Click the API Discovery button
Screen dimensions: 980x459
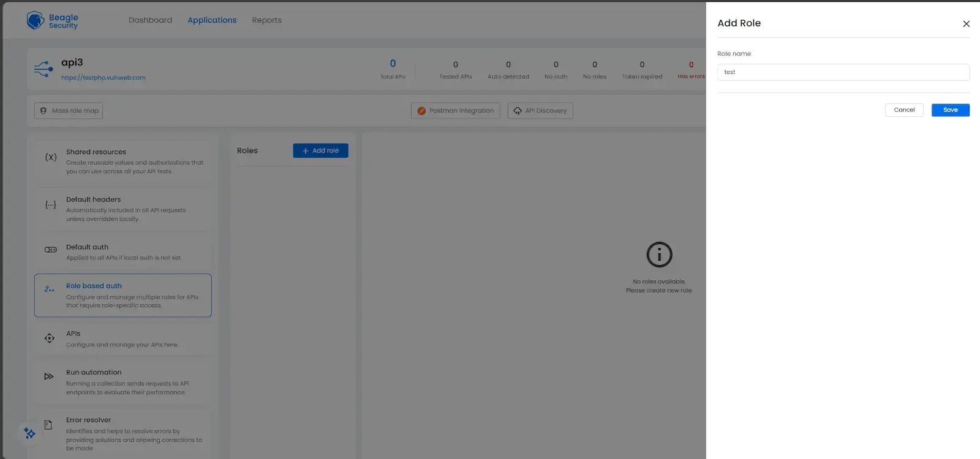pyautogui.click(x=540, y=111)
